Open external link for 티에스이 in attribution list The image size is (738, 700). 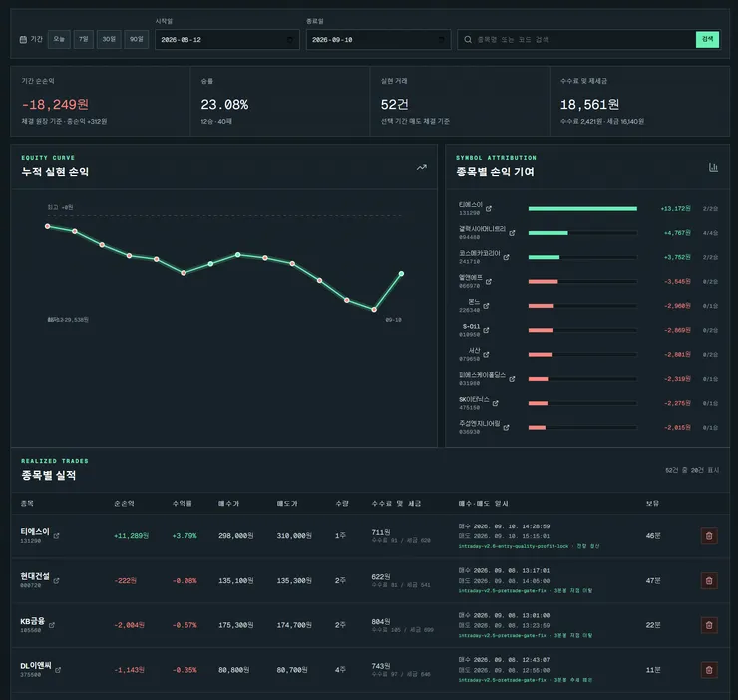[489, 209]
